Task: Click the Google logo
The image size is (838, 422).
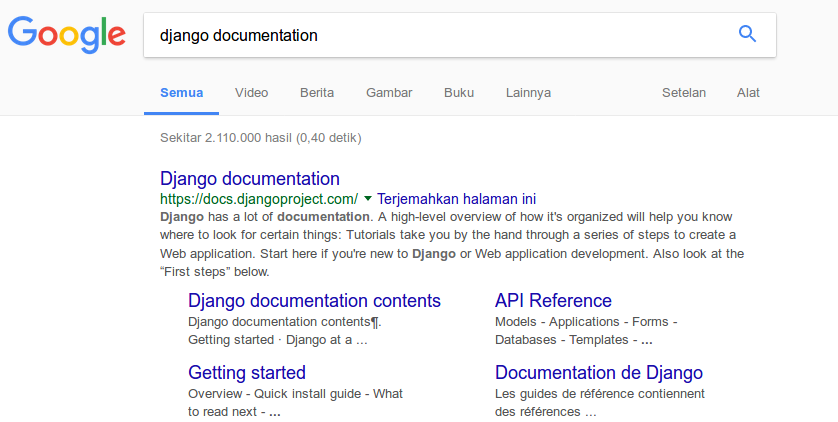Action: click(x=67, y=35)
